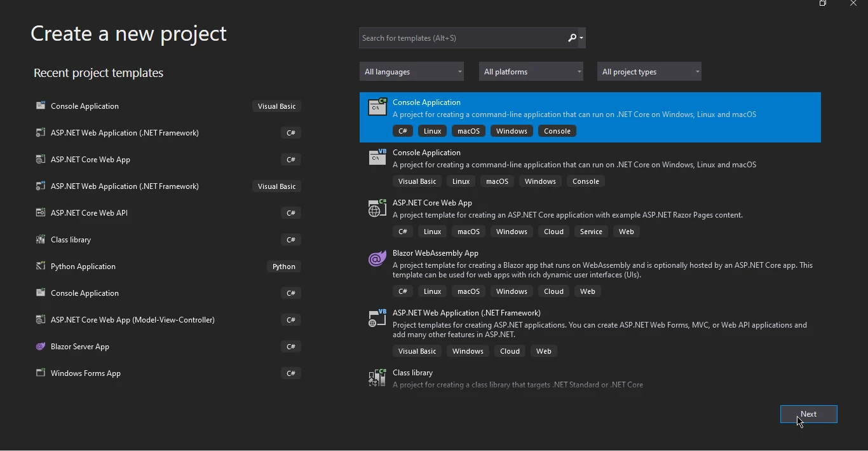Click the Class library template icon
868x451 pixels.
tap(377, 377)
